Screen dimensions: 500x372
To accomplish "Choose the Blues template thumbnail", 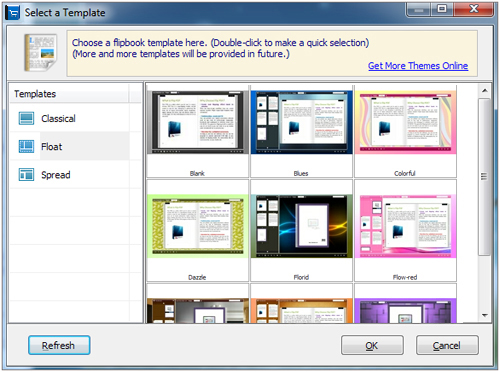I will coord(302,123).
